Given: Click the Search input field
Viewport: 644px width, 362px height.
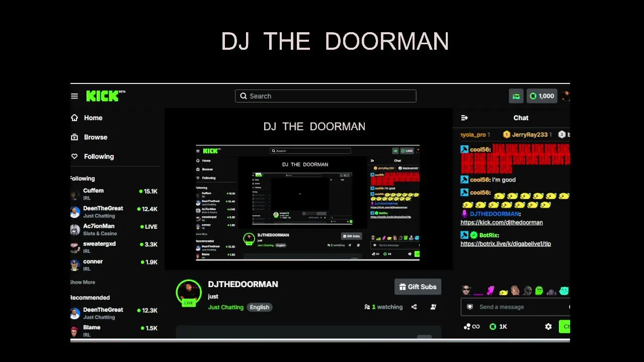Looking at the screenshot, I should (x=326, y=96).
